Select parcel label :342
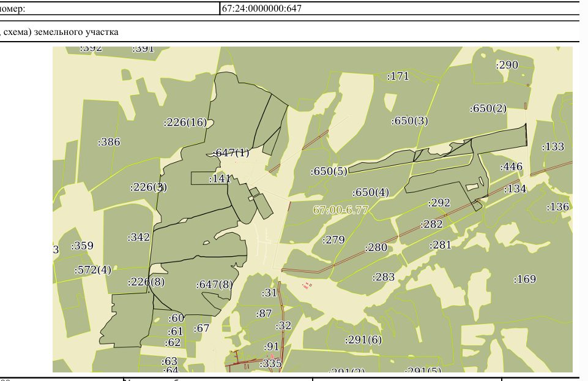The height and width of the screenshot is (381, 588). (138, 237)
